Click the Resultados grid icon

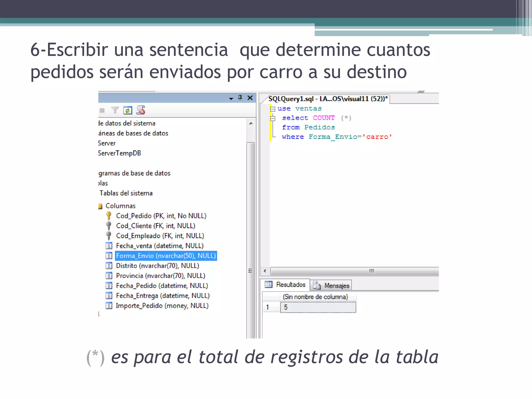pyautogui.click(x=269, y=284)
